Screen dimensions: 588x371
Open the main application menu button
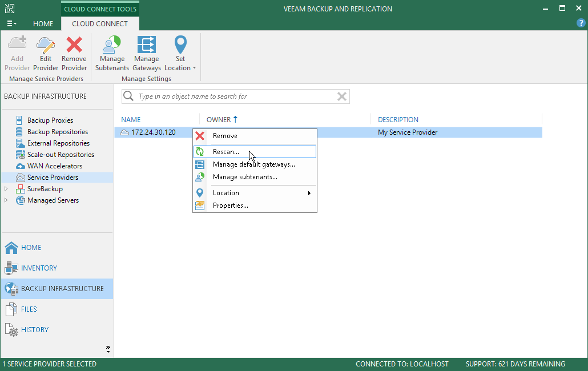(x=11, y=23)
